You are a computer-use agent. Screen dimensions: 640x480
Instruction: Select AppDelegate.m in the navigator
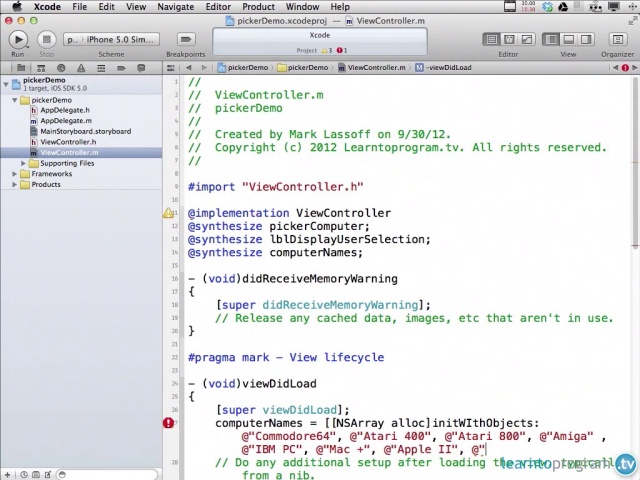66,121
